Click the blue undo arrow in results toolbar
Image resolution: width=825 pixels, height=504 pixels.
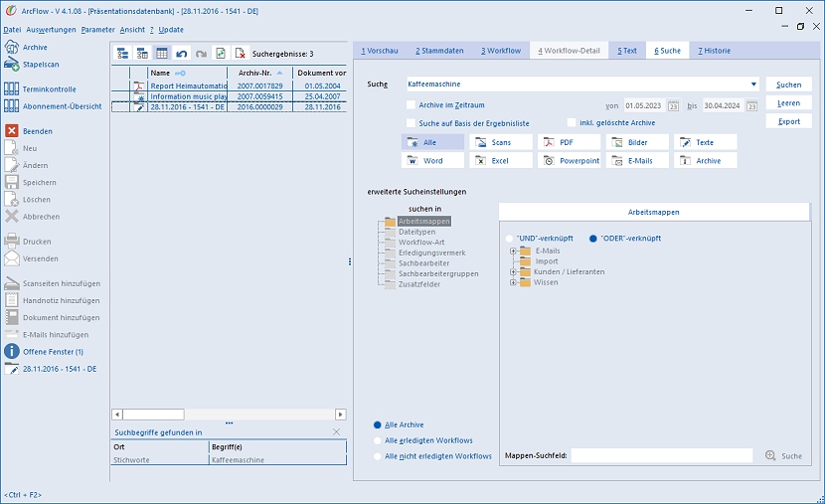coord(182,53)
